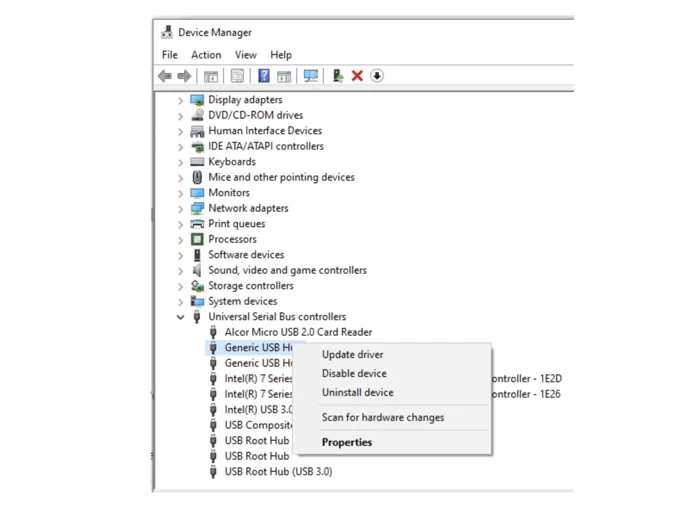Expand the Keyboards category
Viewport: 700px width, 506px height.
pyautogui.click(x=181, y=162)
